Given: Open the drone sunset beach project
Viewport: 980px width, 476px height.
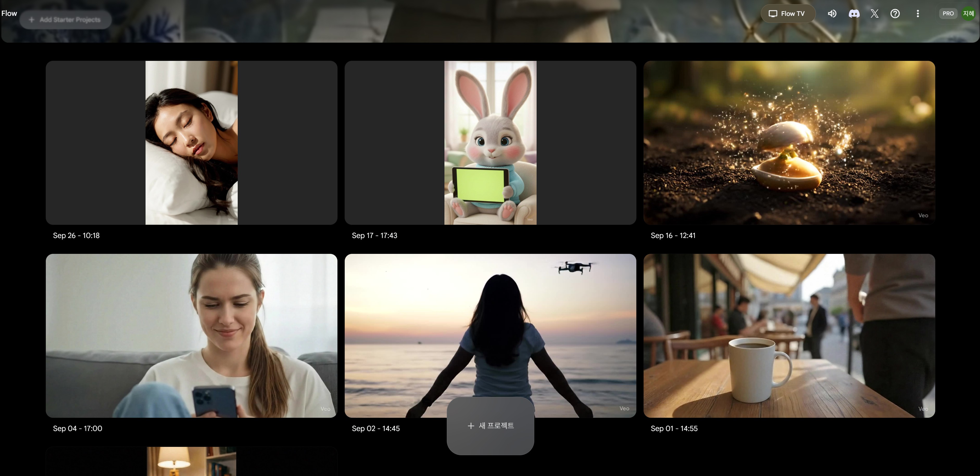Looking at the screenshot, I should (x=490, y=323).
